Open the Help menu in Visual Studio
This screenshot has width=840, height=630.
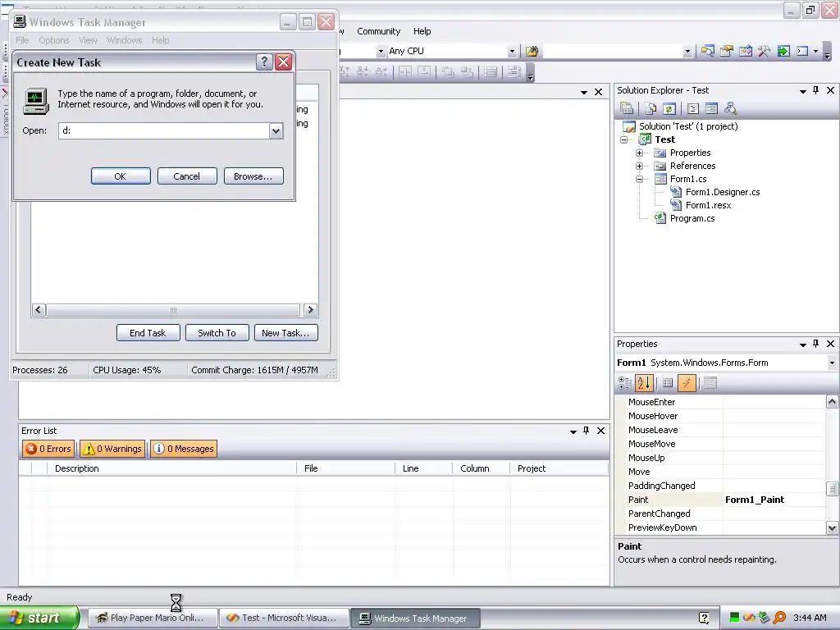click(422, 31)
